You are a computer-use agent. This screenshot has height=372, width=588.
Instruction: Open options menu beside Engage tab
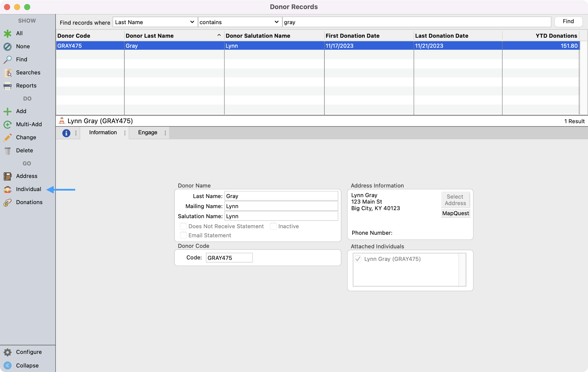pyautogui.click(x=165, y=133)
